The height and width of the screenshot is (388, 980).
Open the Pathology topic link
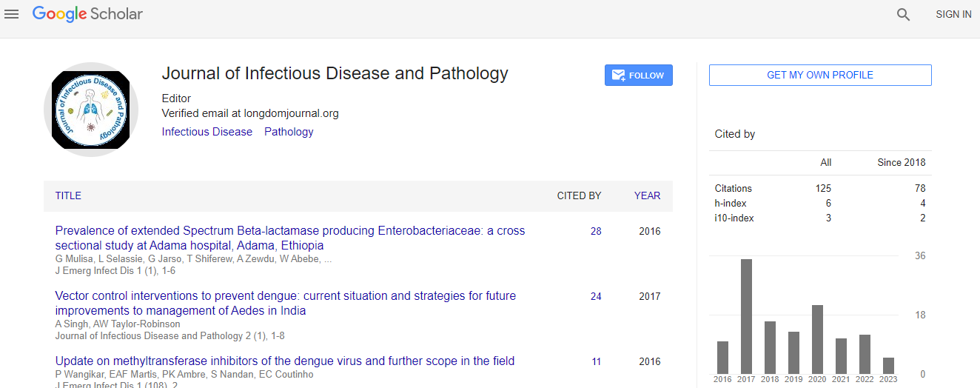[x=289, y=132]
